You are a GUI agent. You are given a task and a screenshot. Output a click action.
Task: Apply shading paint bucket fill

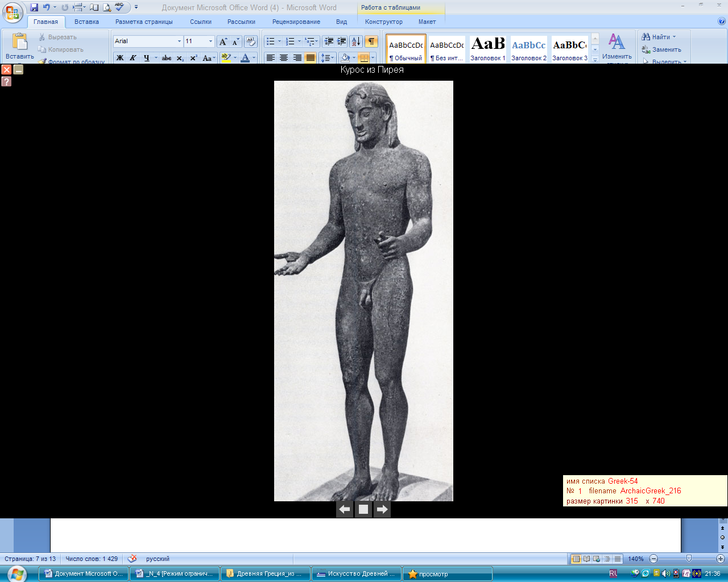click(345, 58)
